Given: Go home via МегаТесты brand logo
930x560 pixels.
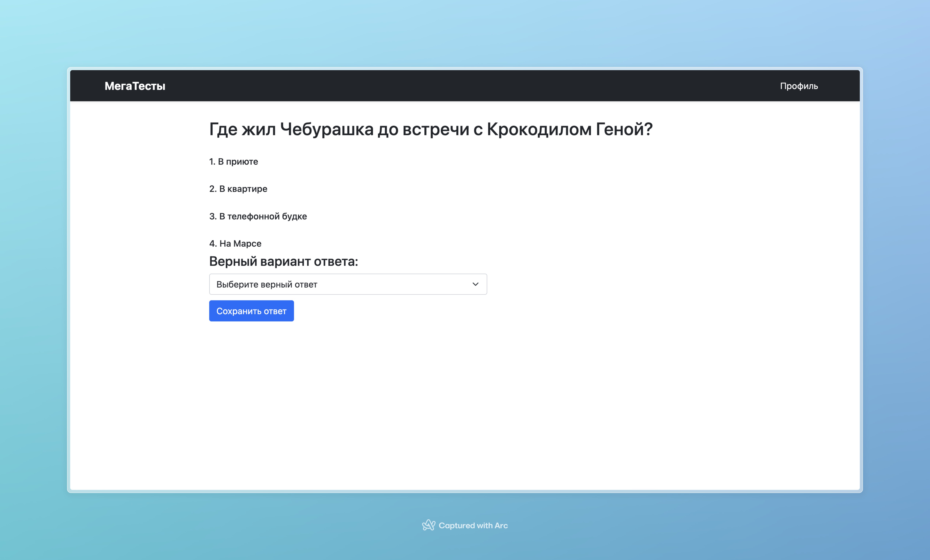Looking at the screenshot, I should pyautogui.click(x=135, y=86).
